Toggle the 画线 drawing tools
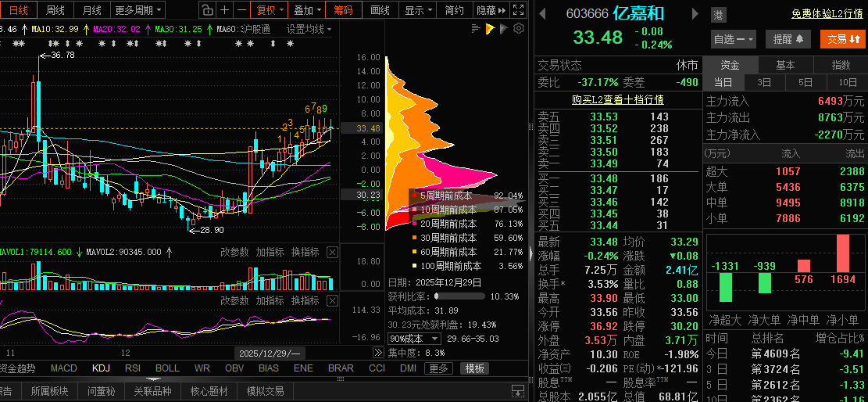This screenshot has width=868, height=402. click(380, 9)
